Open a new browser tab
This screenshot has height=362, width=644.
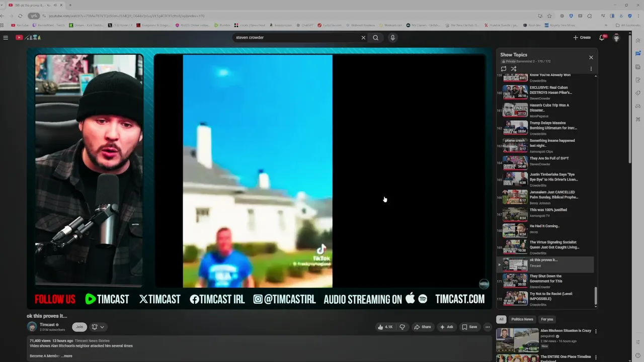(x=70, y=5)
